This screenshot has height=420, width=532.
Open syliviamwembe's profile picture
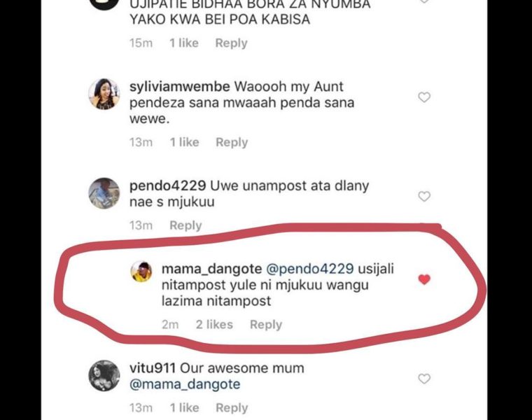tap(104, 93)
